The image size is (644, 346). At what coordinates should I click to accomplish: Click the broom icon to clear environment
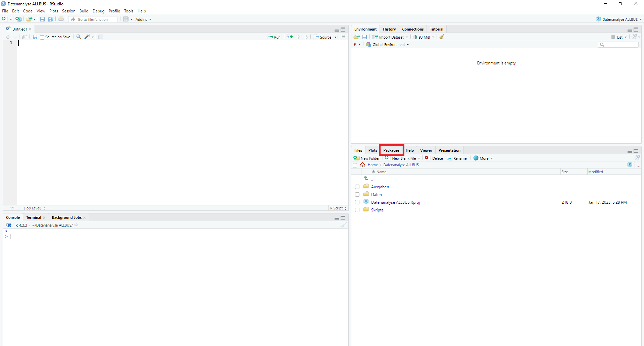pyautogui.click(x=442, y=37)
